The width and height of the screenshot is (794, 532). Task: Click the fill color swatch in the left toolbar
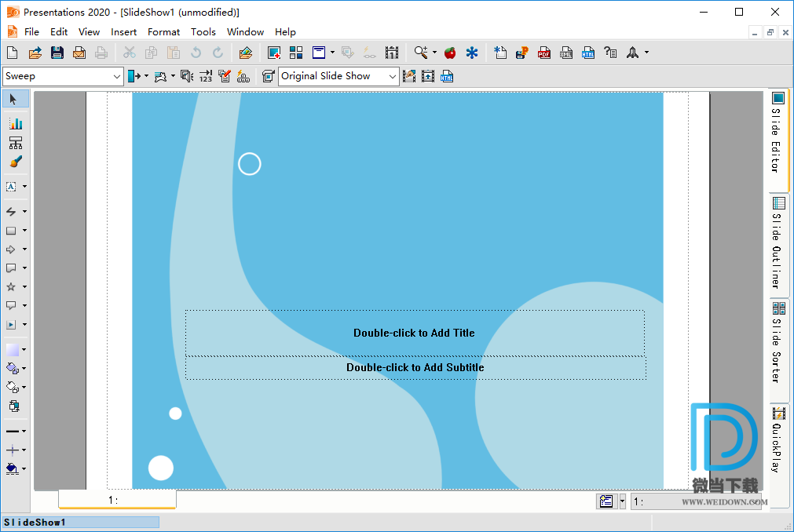[x=12, y=349]
